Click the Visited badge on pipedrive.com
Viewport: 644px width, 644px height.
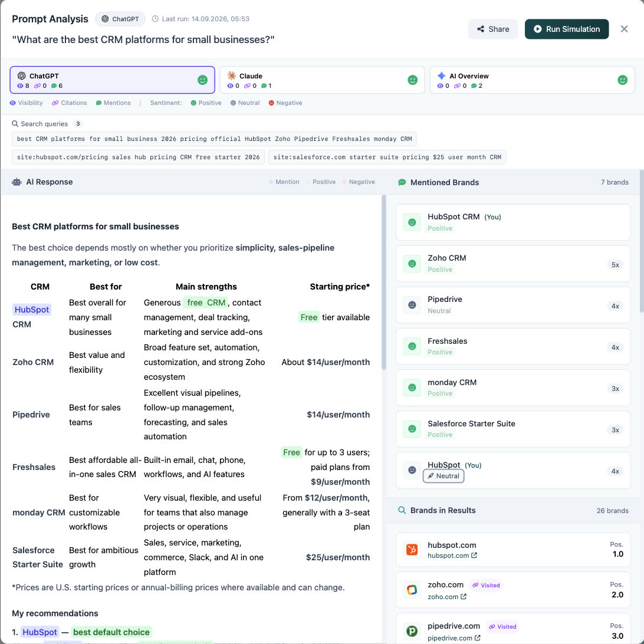point(502,627)
